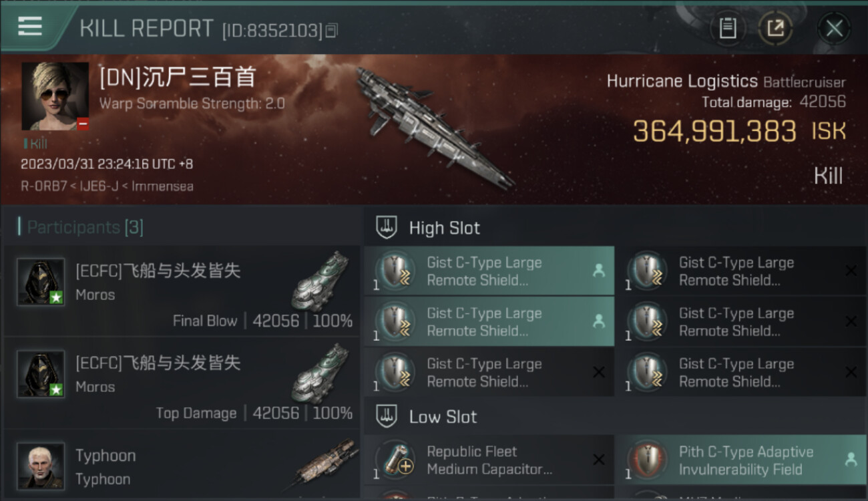Open Final Blow participant Moros entry
Viewport: 868px width, 501px height.
click(x=182, y=291)
